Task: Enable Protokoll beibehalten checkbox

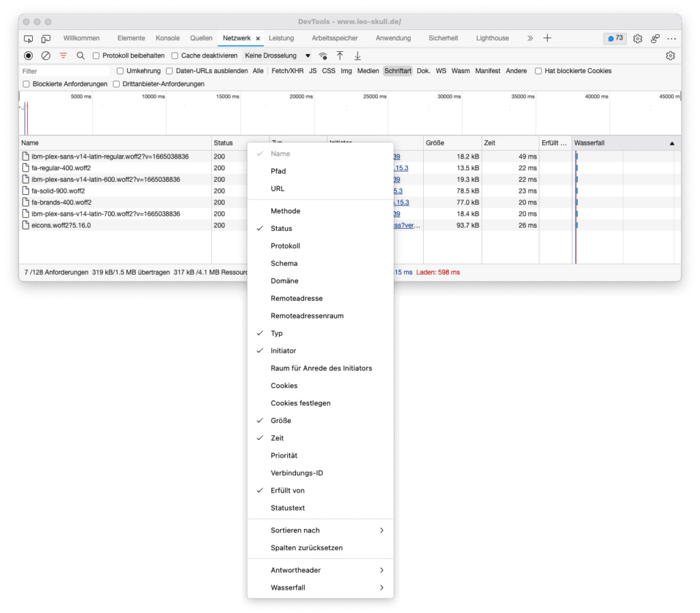Action: 96,55
